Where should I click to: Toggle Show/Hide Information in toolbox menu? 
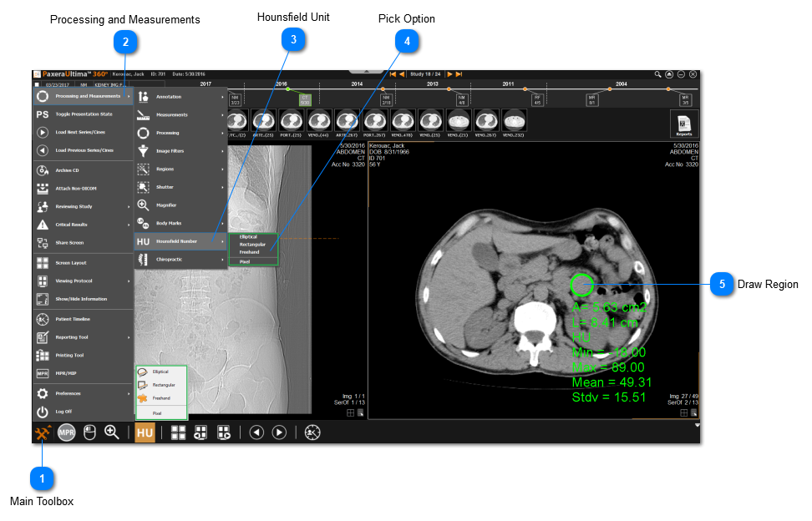pos(81,299)
